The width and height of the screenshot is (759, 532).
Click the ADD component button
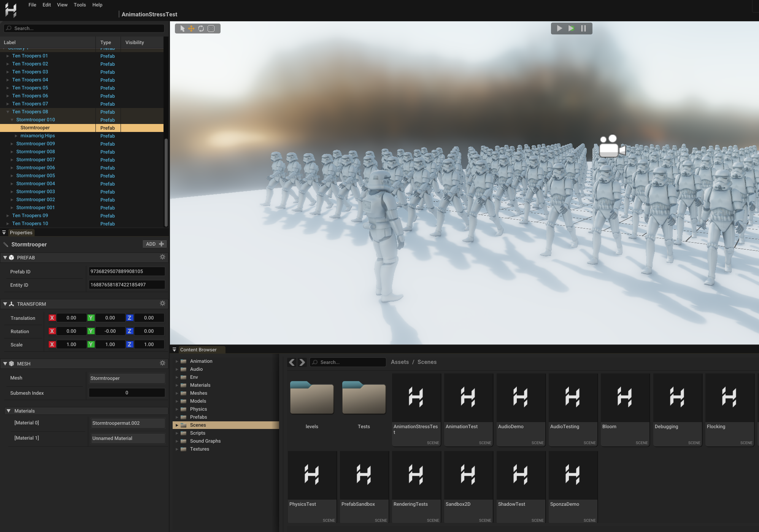click(x=154, y=244)
